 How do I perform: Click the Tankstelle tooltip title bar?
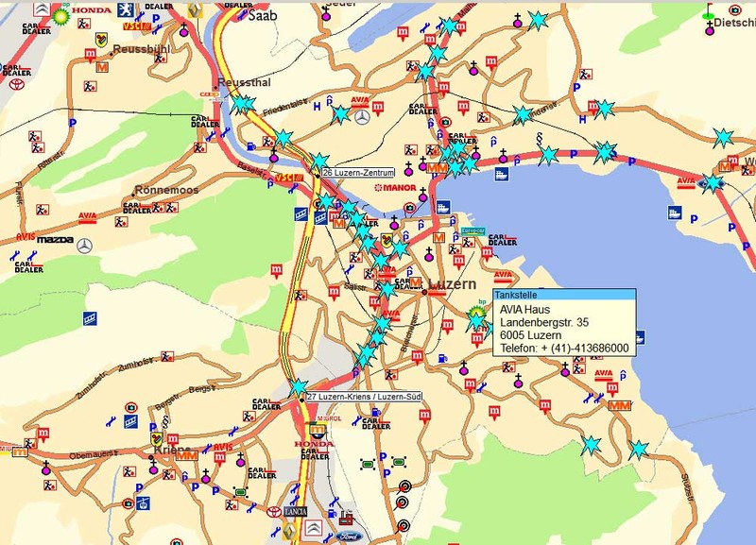point(563,295)
